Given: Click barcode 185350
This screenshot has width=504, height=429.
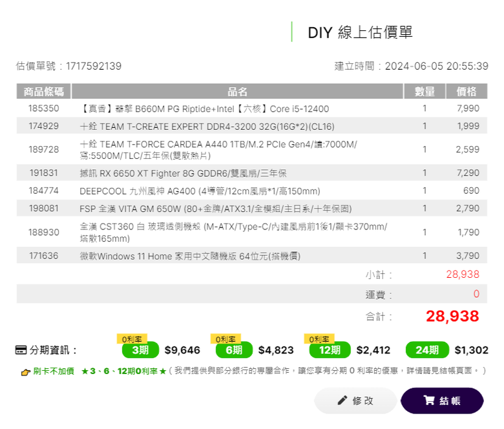Looking at the screenshot, I should [44, 109].
